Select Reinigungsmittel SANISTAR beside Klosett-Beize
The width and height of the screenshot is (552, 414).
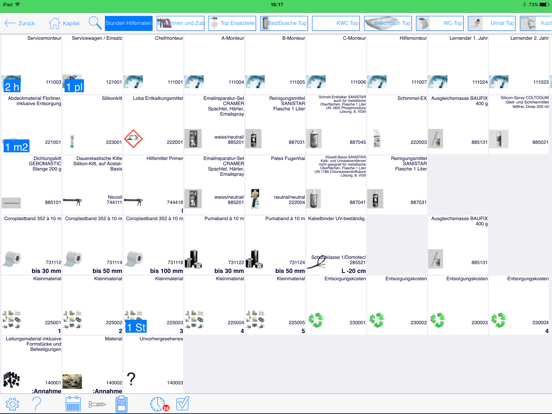click(397, 184)
